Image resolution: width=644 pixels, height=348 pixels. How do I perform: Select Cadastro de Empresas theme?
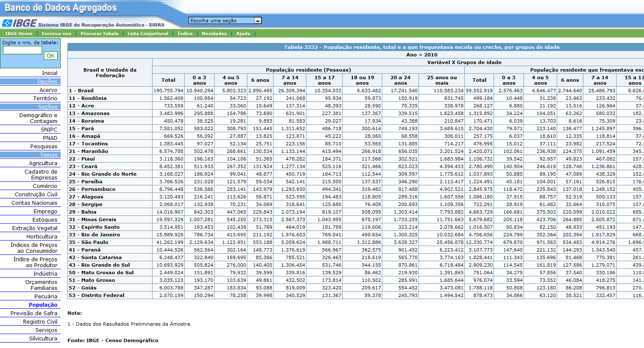41,174
